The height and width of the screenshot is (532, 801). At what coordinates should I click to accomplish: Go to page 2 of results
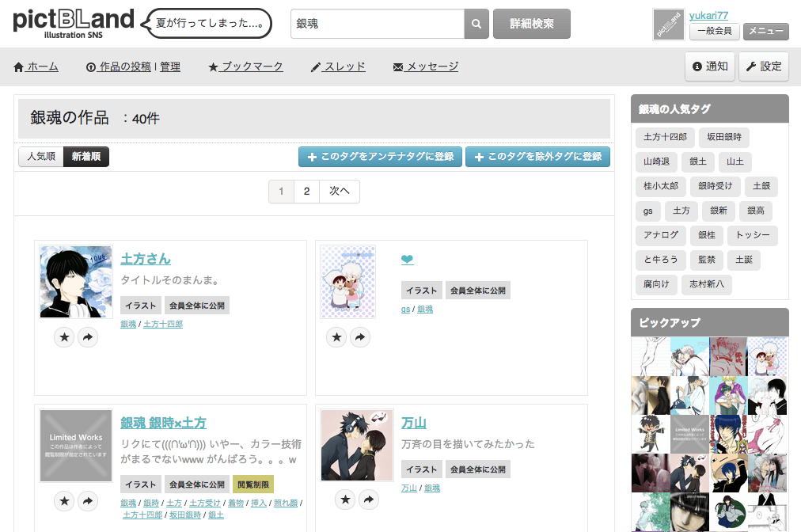click(306, 191)
